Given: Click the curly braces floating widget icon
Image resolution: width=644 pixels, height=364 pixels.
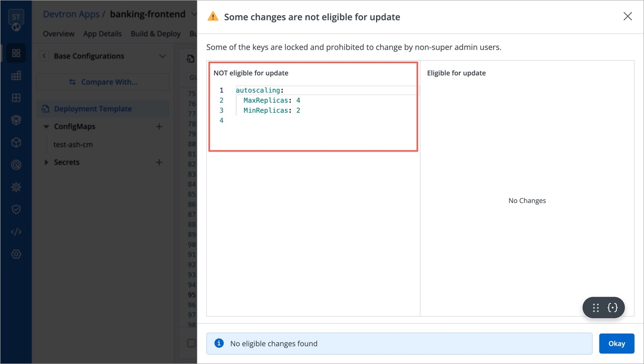Looking at the screenshot, I should click(612, 308).
